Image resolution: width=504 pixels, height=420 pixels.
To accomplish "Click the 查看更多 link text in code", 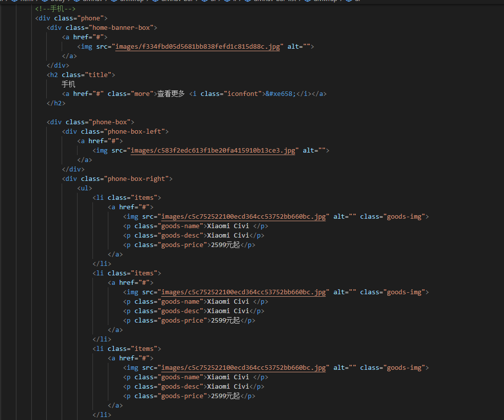I will click(171, 94).
